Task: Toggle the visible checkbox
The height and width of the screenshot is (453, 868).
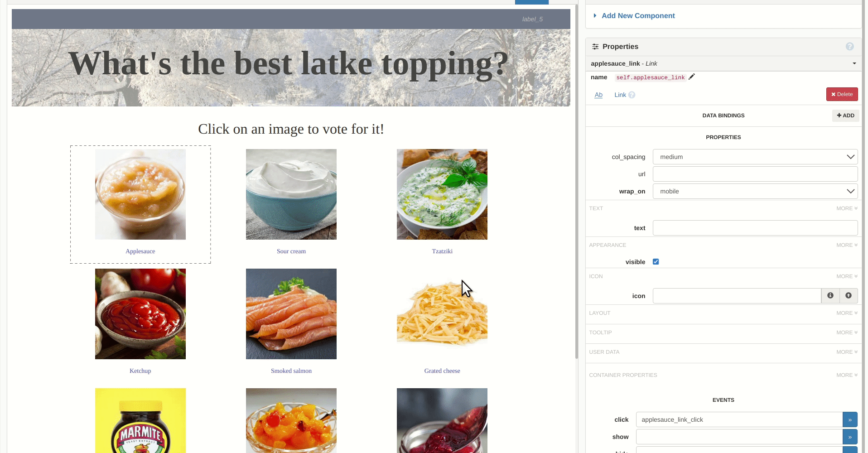Action: 656,262
